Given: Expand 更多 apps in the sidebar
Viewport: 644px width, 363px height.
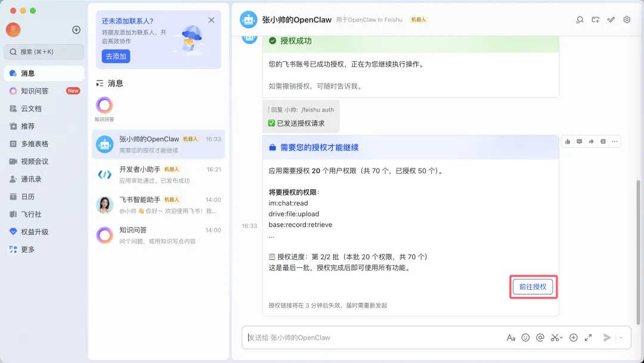Looking at the screenshot, I should 44,249.
